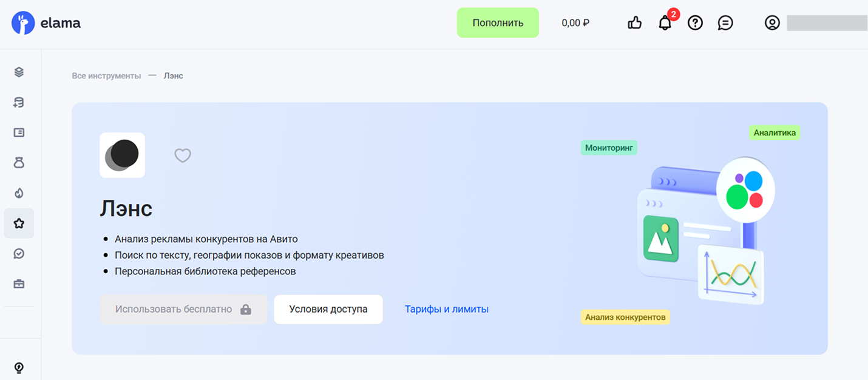Click the Аналитика tag

click(775, 132)
